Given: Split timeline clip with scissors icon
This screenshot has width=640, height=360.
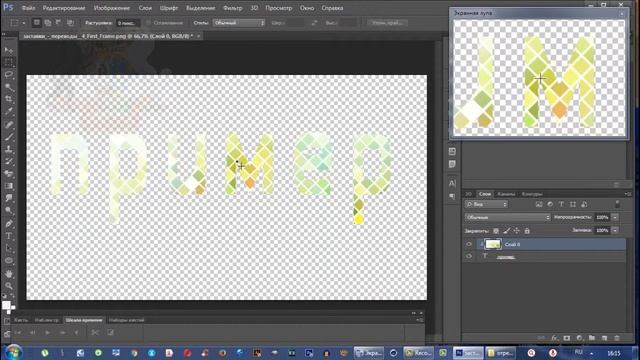Looking at the screenshot, I should pos(95,333).
